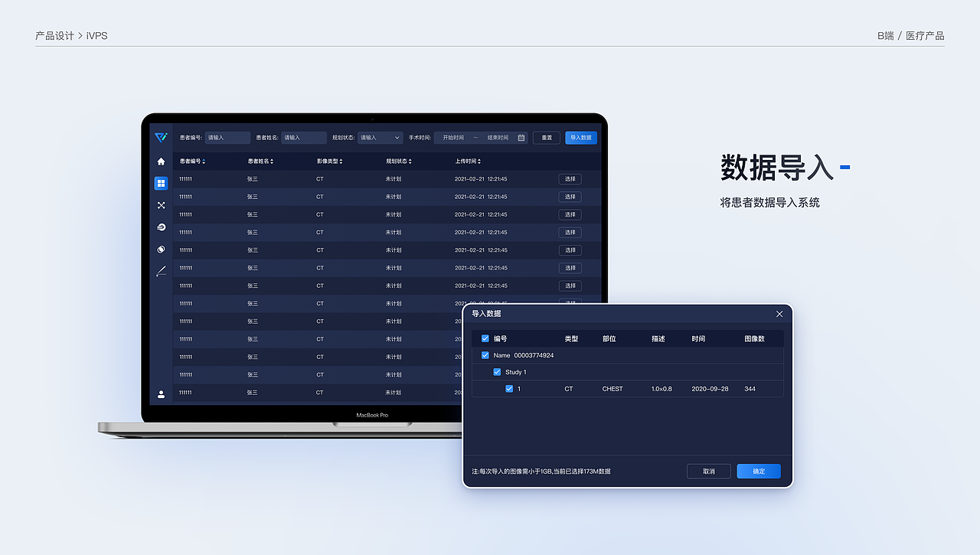Click the 患者姓名 input field
Viewport: 980px width, 555px height.
coord(304,138)
